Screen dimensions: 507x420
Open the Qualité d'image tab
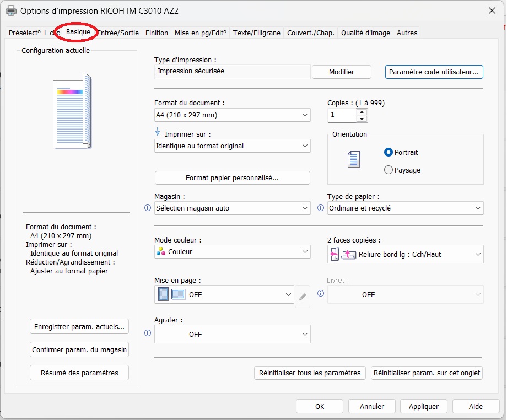pyautogui.click(x=365, y=33)
